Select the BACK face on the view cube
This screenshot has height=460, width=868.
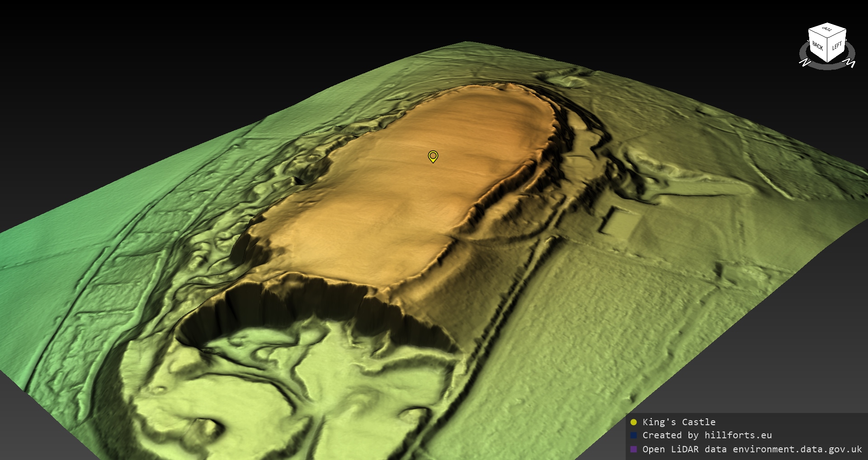(x=818, y=46)
